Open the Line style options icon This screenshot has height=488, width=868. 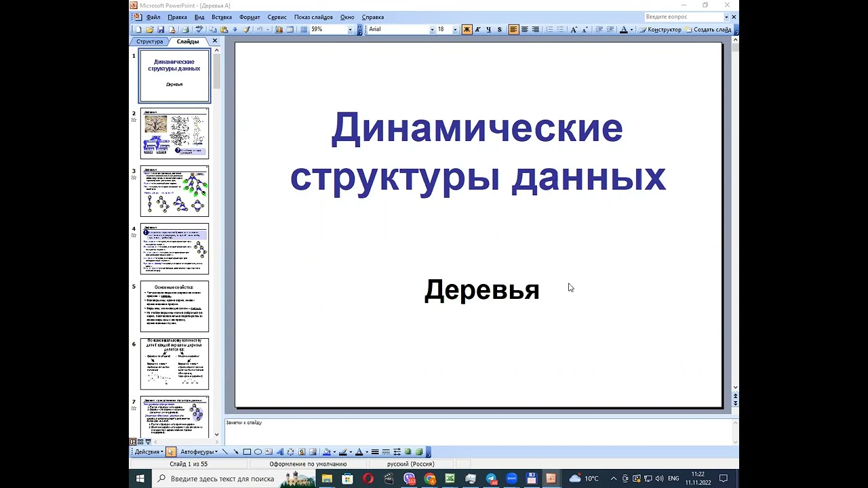376,451
